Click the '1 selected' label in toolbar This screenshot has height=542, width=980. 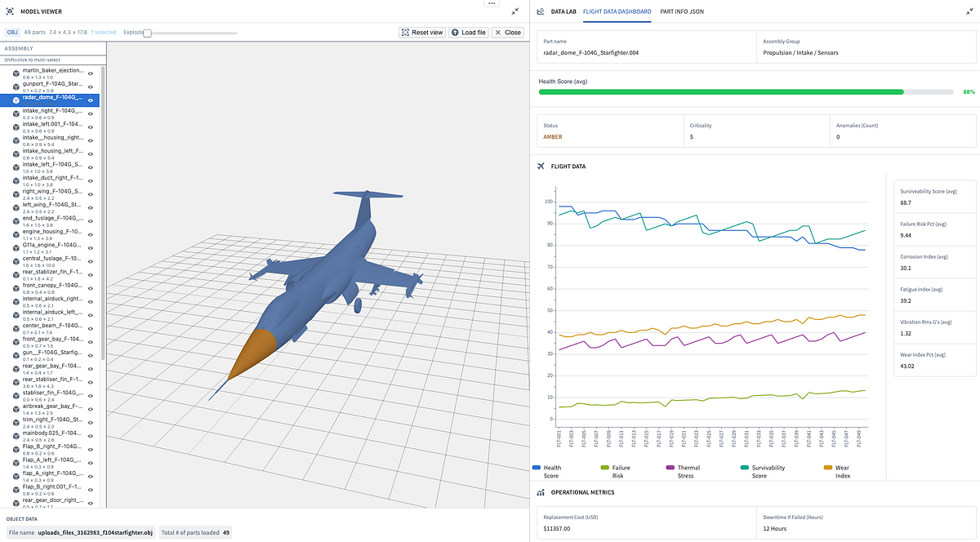pos(103,33)
